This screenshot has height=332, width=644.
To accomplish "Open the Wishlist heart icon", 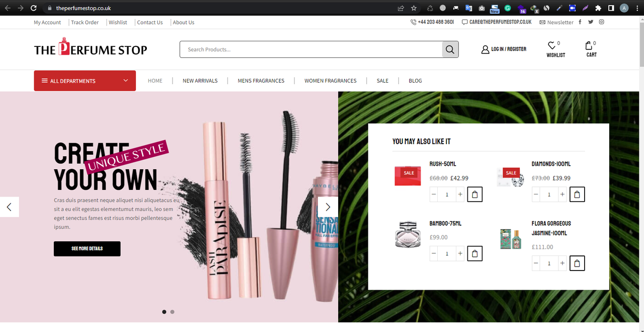I will click(552, 46).
